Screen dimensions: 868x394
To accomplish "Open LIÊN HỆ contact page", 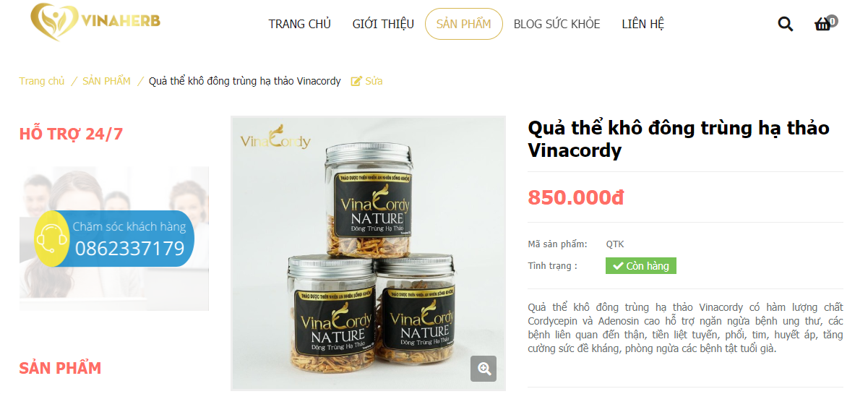I will [x=643, y=24].
